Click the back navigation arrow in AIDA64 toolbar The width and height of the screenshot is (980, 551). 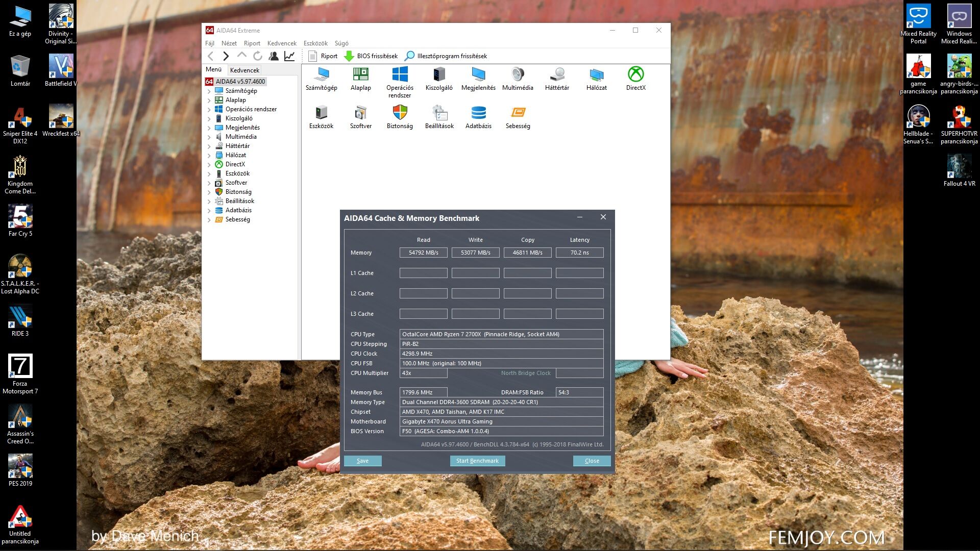pyautogui.click(x=211, y=56)
